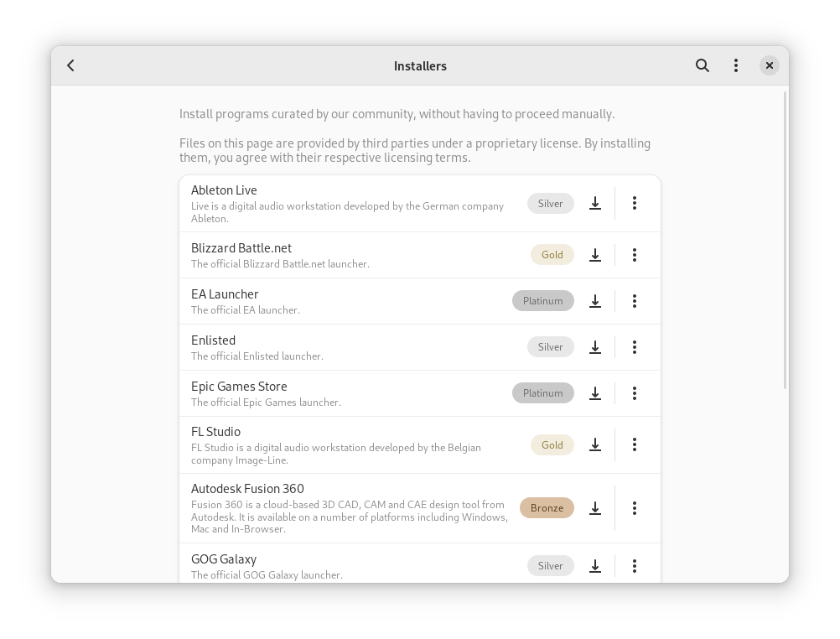Download the EA Launcher installer
The height and width of the screenshot is (639, 840).
point(595,301)
